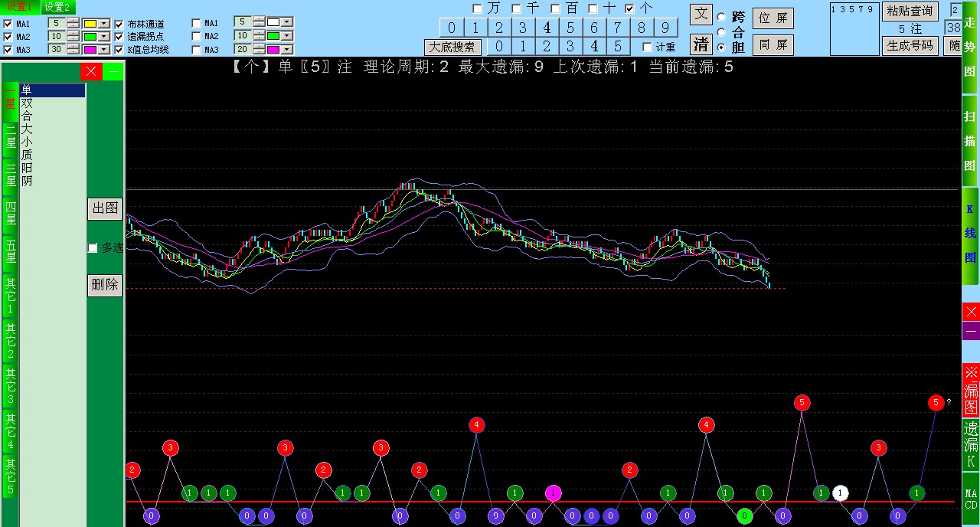Switch to the 设置2 tab

58,7
